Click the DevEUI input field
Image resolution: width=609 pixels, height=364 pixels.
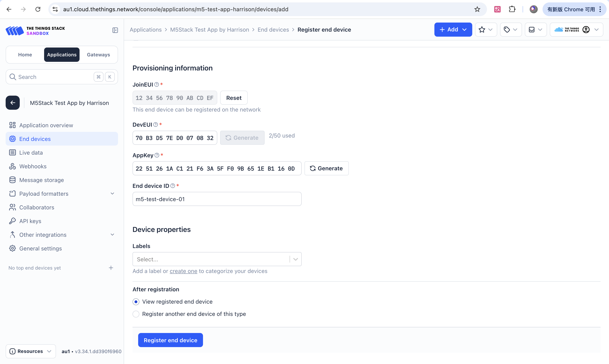coord(175,138)
